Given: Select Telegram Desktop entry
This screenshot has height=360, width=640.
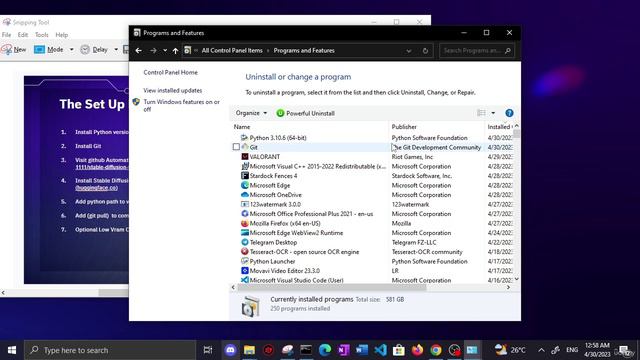Looking at the screenshot, I should (273, 242).
